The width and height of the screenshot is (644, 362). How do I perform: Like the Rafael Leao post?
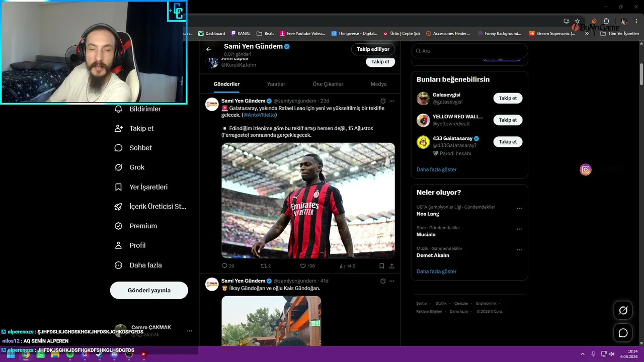307,266
